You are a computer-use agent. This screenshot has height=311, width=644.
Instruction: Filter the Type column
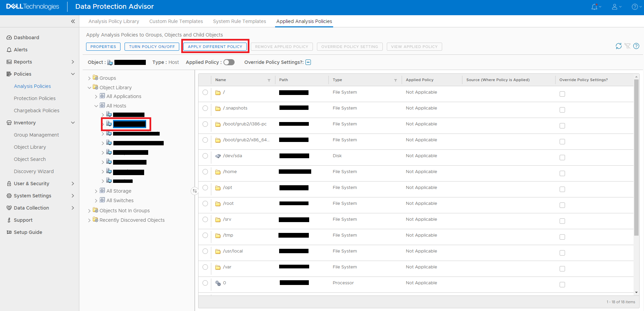coord(396,80)
